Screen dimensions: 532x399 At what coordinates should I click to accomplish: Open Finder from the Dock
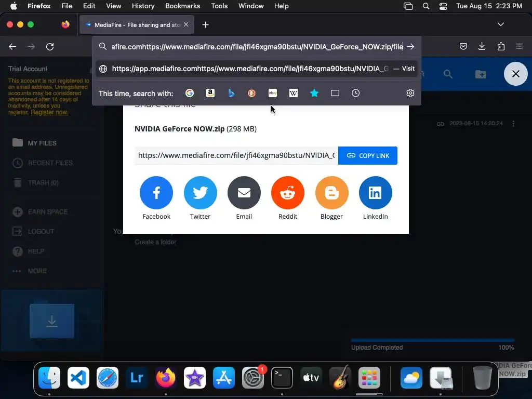click(x=49, y=377)
